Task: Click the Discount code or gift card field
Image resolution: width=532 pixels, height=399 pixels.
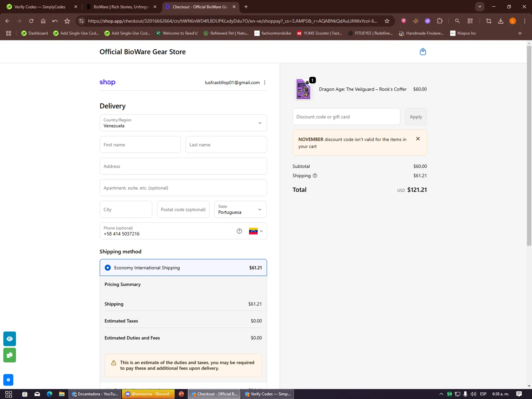Action: click(x=346, y=117)
